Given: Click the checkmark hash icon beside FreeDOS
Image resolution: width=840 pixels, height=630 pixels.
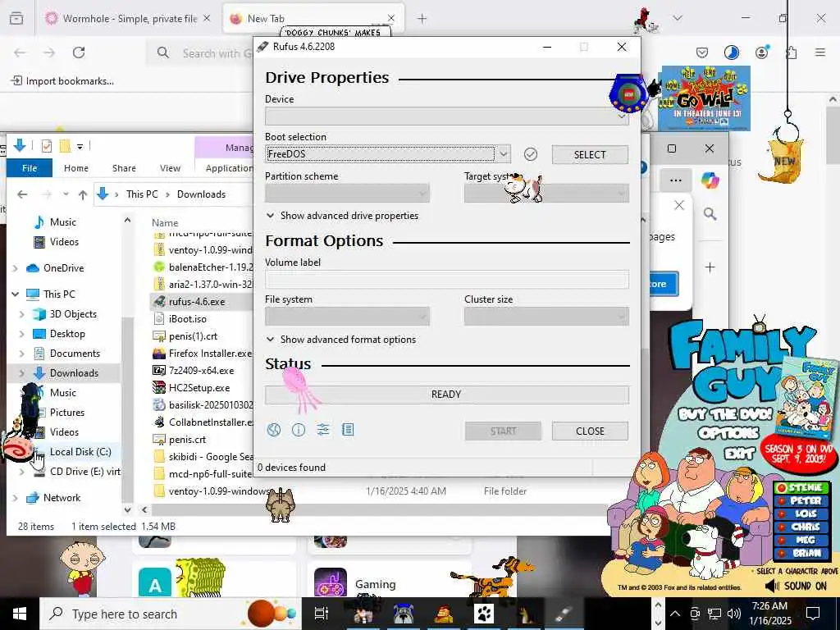Looking at the screenshot, I should click(x=531, y=154).
